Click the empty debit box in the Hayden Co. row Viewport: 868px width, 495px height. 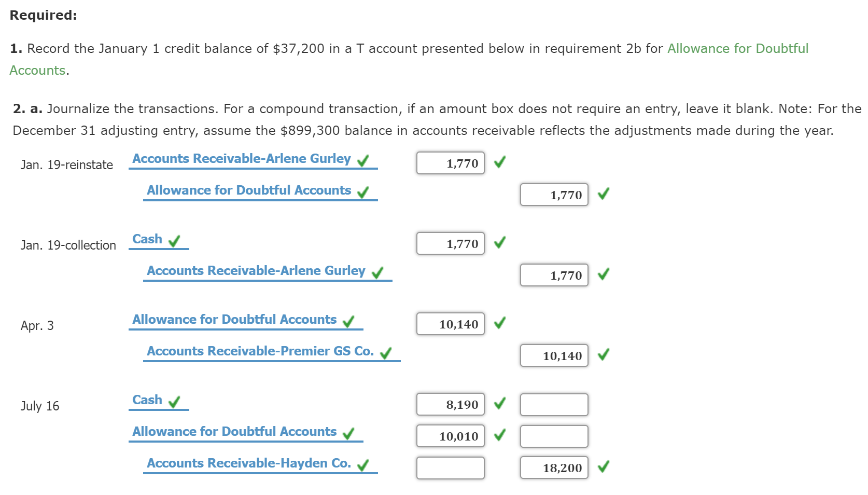coord(450,467)
